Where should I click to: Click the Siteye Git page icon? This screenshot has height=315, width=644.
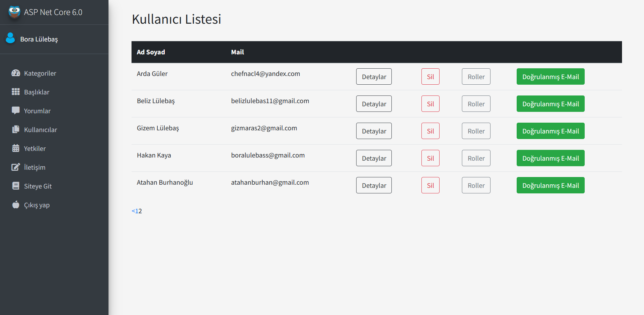(x=16, y=186)
